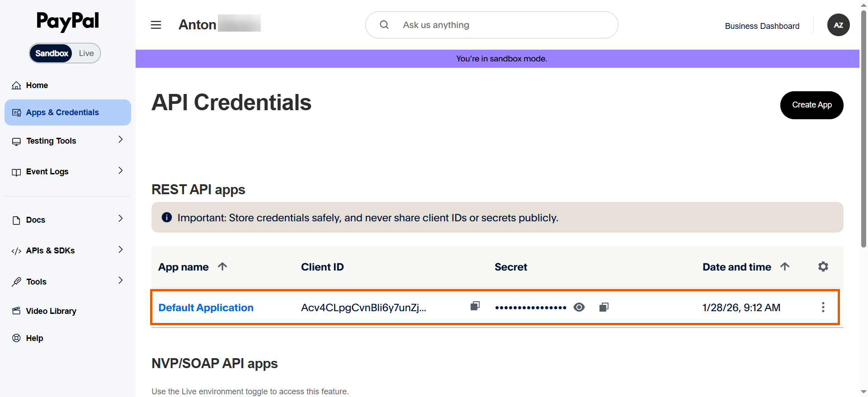
Task: Click the page vertical scrollbar thumb
Action: [863, 129]
